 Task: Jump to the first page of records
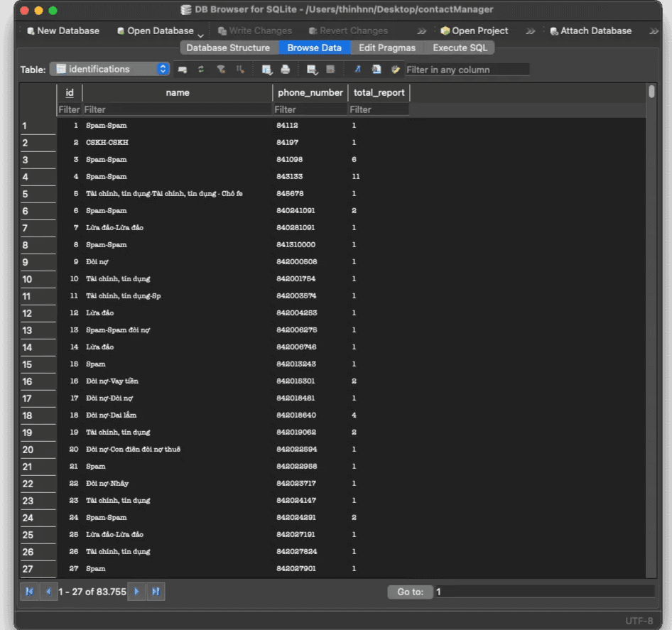click(30, 592)
